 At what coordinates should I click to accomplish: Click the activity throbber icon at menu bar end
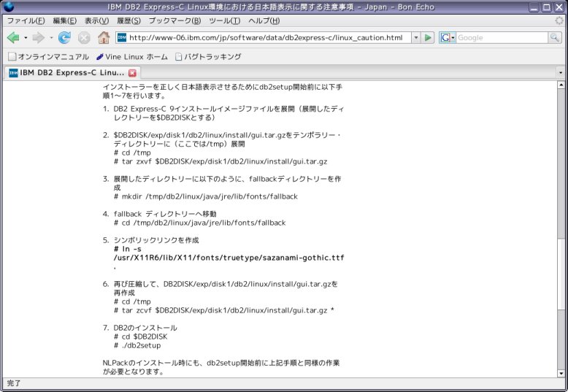point(559,20)
